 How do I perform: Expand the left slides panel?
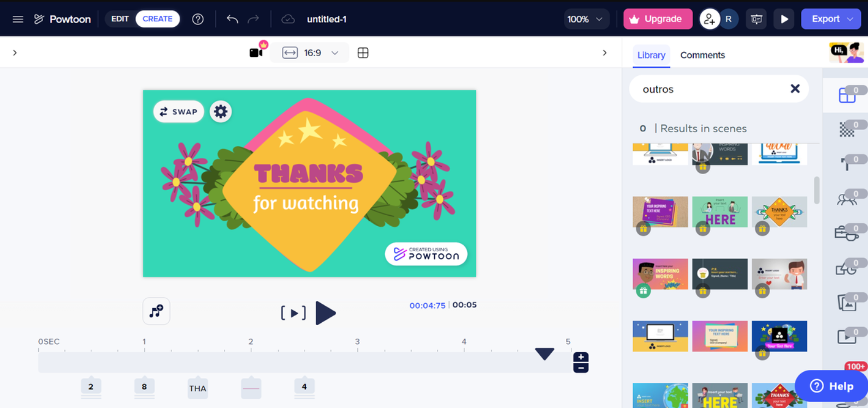15,53
